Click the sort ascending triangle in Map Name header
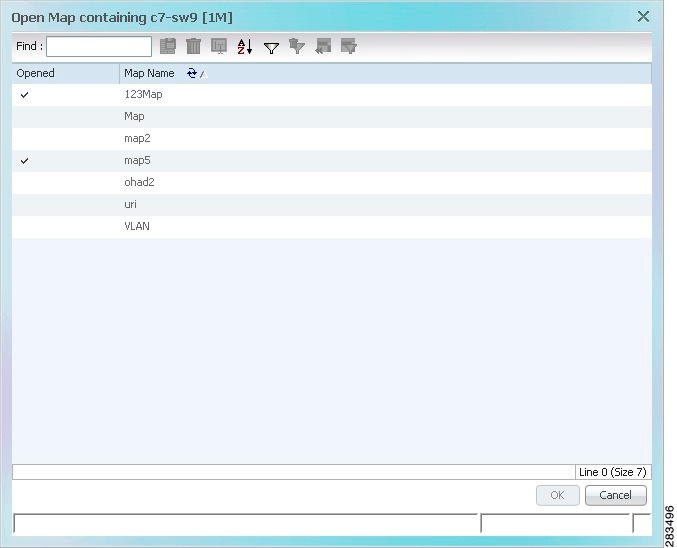677x548 pixels. click(203, 75)
